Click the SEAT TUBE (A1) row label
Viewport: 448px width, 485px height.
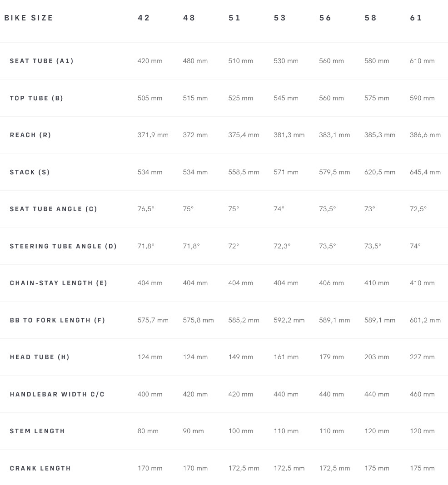(x=42, y=61)
